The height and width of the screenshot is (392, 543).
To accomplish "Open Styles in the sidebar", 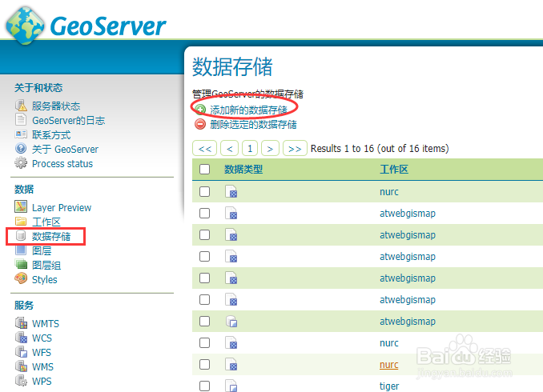I will point(45,279).
